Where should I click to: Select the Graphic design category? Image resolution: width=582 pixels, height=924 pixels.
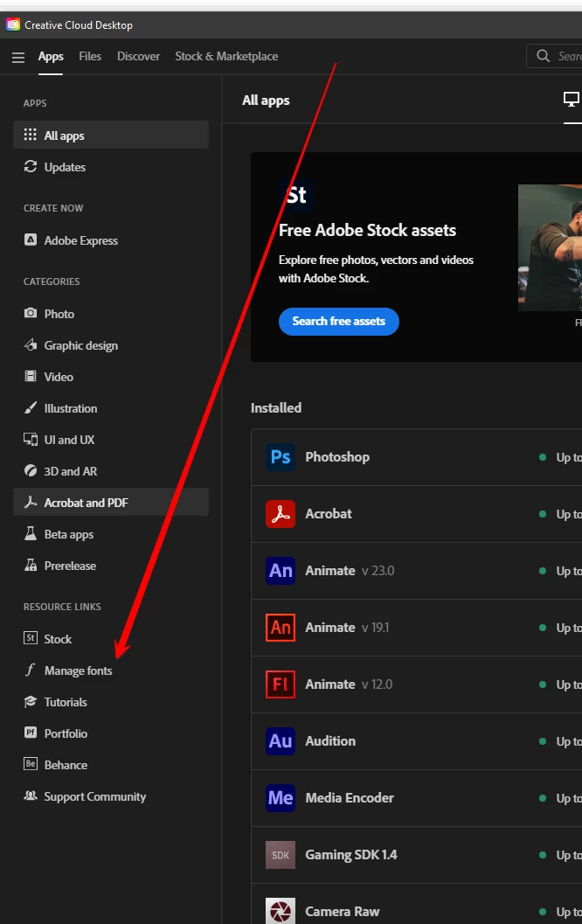click(111, 345)
